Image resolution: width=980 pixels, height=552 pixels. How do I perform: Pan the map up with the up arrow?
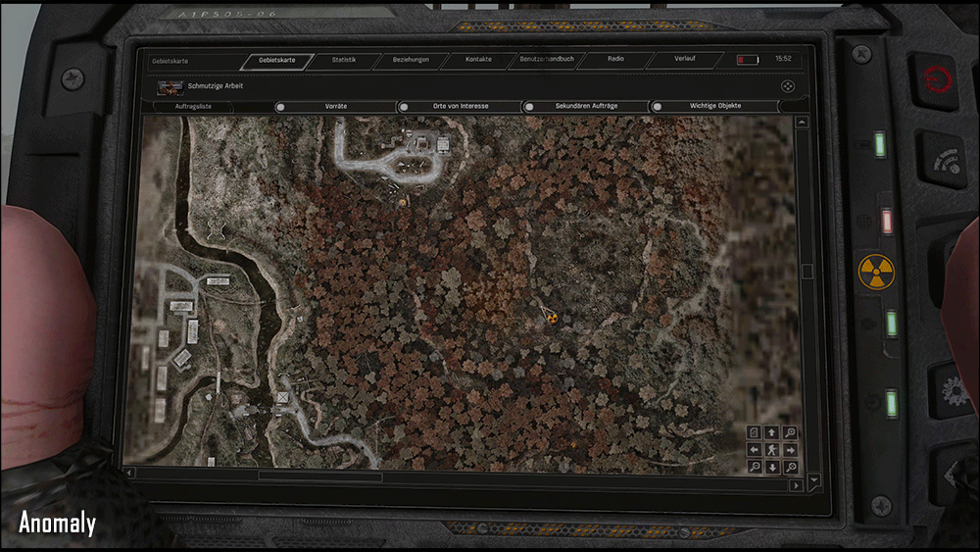[x=772, y=432]
